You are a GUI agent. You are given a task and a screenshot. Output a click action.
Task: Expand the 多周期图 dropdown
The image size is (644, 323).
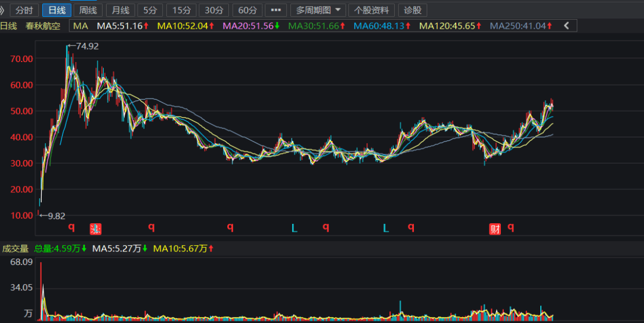tap(318, 10)
